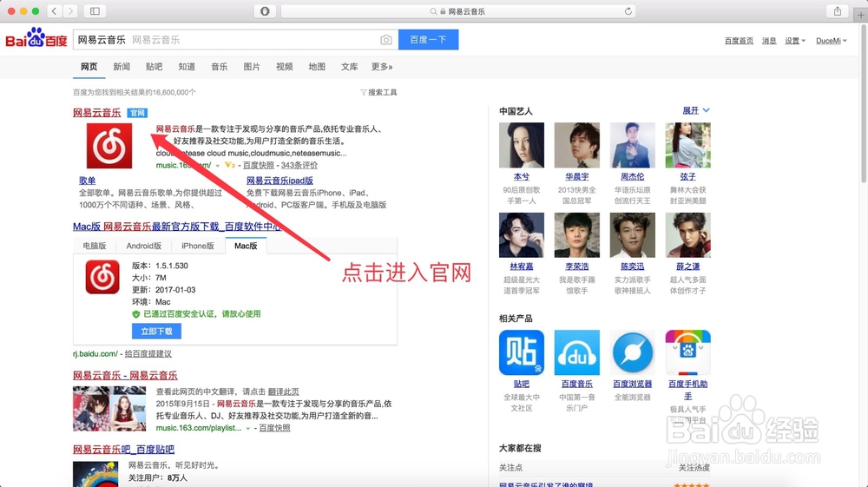Open the 消息 link

pos(769,41)
